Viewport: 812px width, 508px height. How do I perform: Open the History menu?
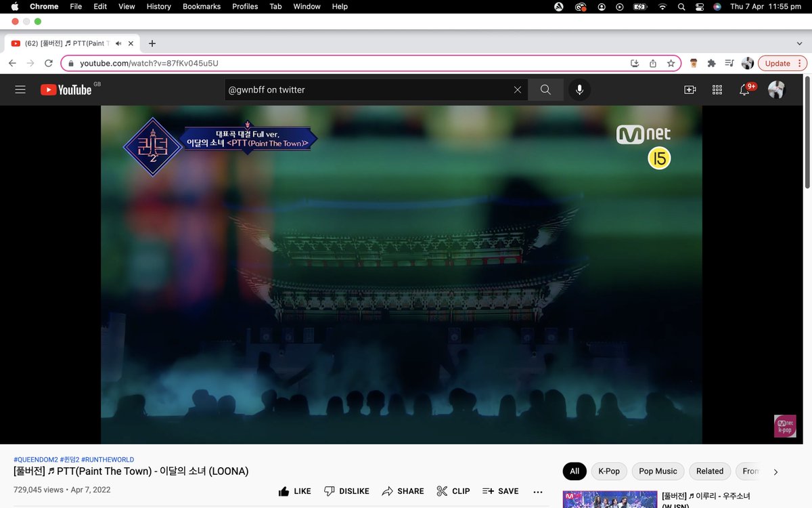159,6
